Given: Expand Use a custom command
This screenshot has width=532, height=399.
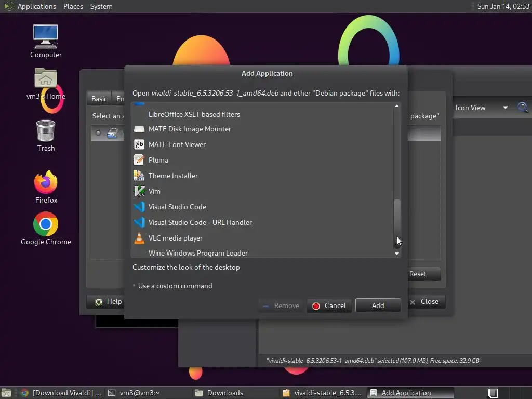Looking at the screenshot, I should point(134,286).
